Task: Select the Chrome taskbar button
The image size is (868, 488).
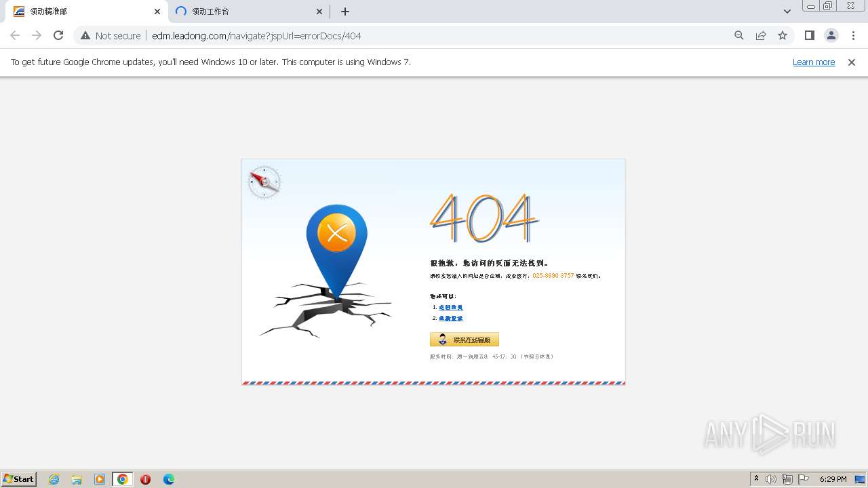Action: click(x=123, y=479)
